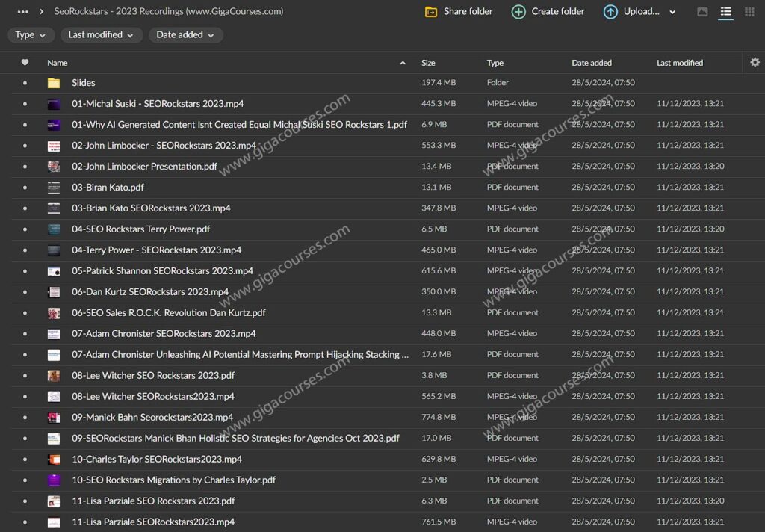The width and height of the screenshot is (765, 532).
Task: Open the Type filter dropdown
Action: [x=31, y=35]
